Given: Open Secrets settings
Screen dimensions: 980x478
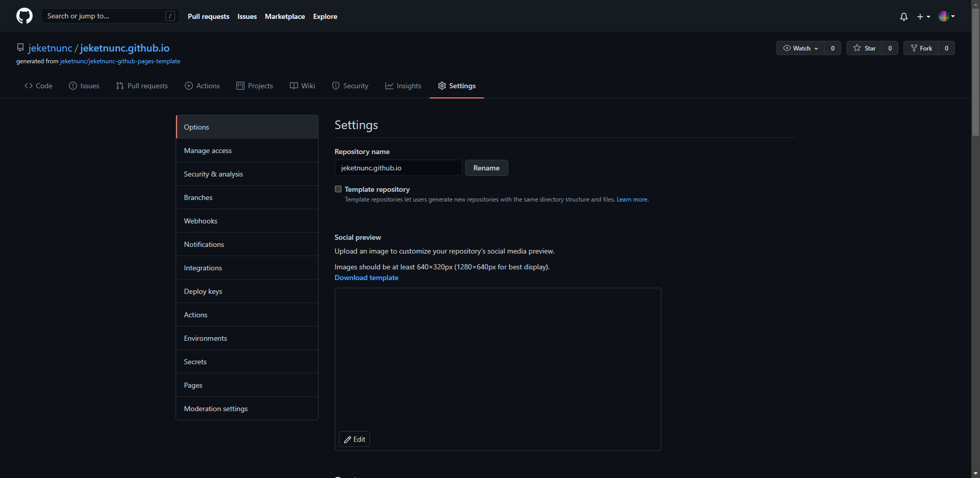Looking at the screenshot, I should click(x=247, y=362).
